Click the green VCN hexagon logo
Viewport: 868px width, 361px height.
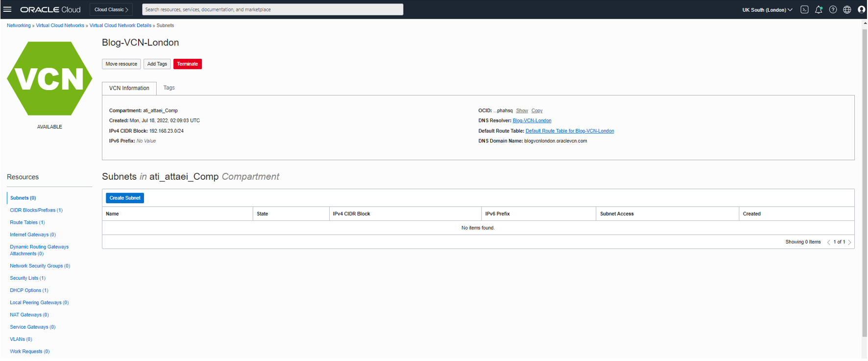[x=49, y=78]
